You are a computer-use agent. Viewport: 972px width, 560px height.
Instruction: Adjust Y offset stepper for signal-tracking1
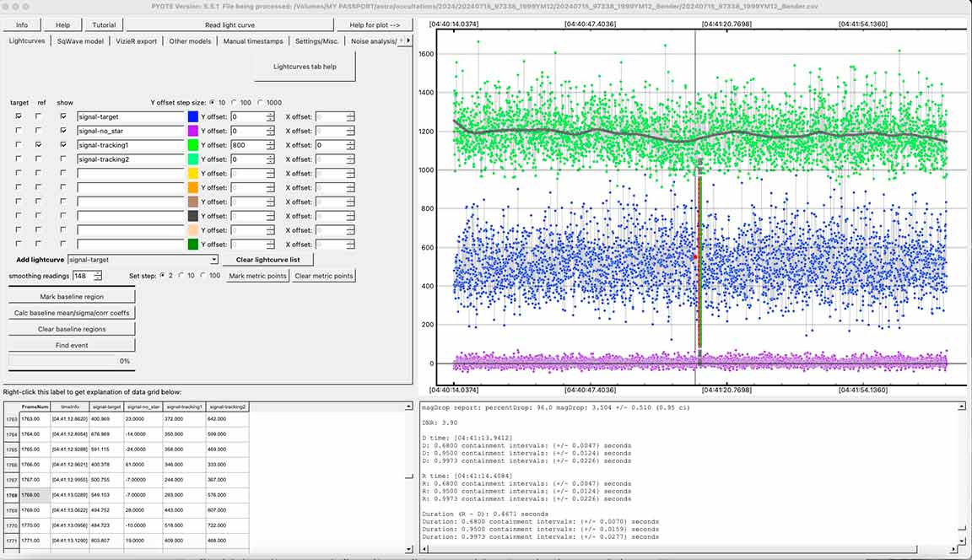pyautogui.click(x=270, y=145)
